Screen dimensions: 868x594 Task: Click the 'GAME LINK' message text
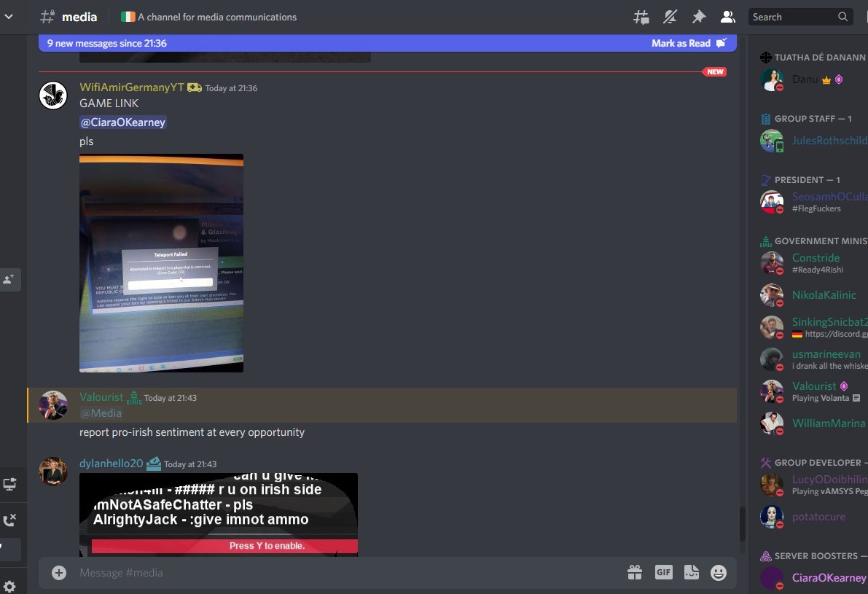109,103
